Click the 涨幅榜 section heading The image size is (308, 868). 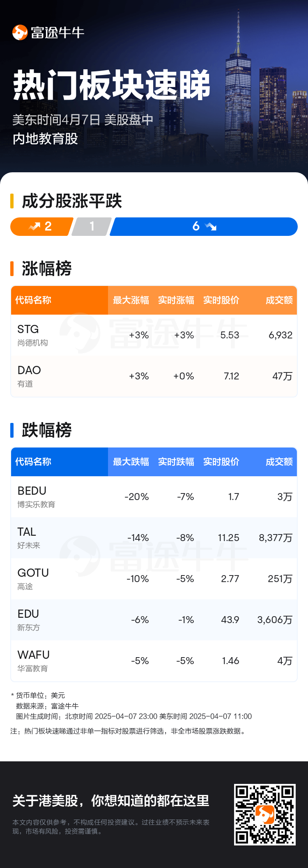[x=47, y=269]
